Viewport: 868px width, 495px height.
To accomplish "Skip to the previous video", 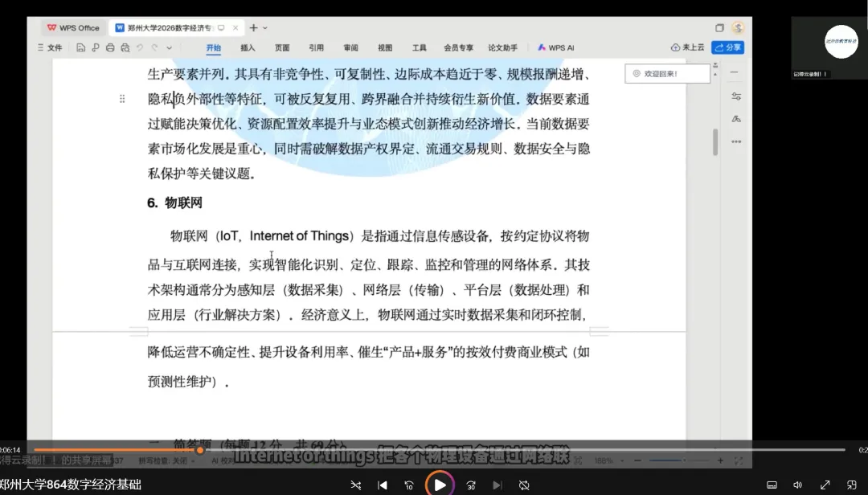I will click(x=383, y=485).
